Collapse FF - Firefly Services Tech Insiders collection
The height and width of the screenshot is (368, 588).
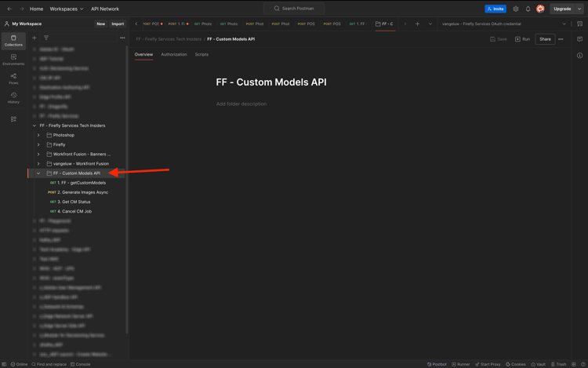(x=34, y=126)
